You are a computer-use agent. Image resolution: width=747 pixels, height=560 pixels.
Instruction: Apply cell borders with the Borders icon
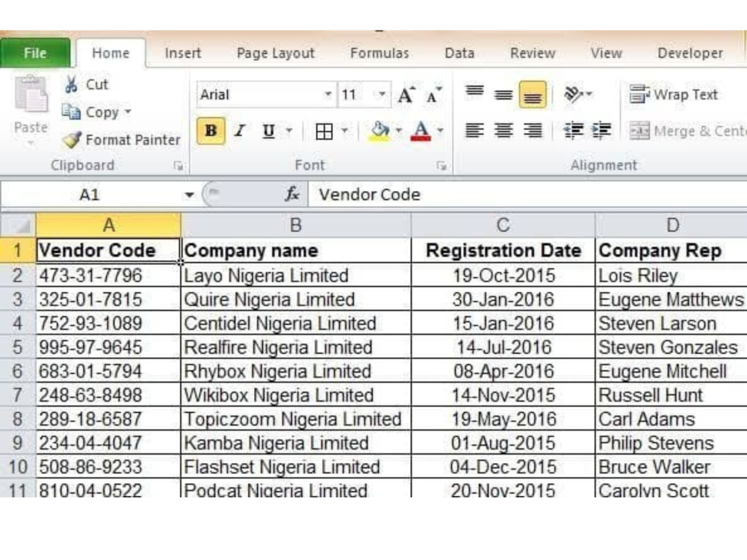pyautogui.click(x=324, y=131)
